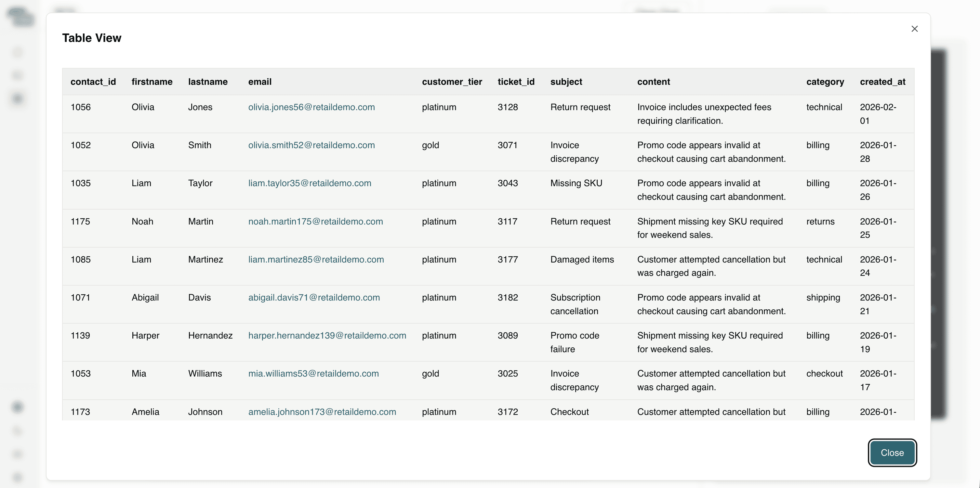Select the ticket_id column header
Image resolution: width=980 pixels, height=488 pixels.
tap(516, 82)
